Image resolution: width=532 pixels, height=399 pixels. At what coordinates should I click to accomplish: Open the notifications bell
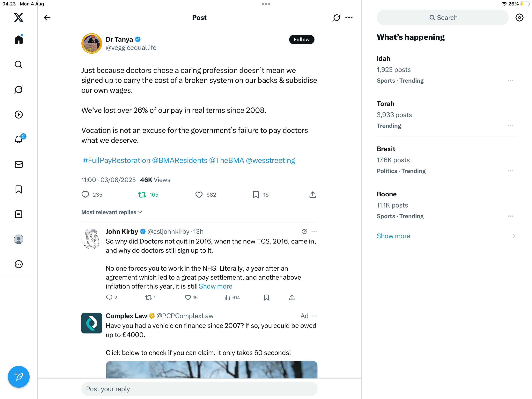tap(18, 139)
